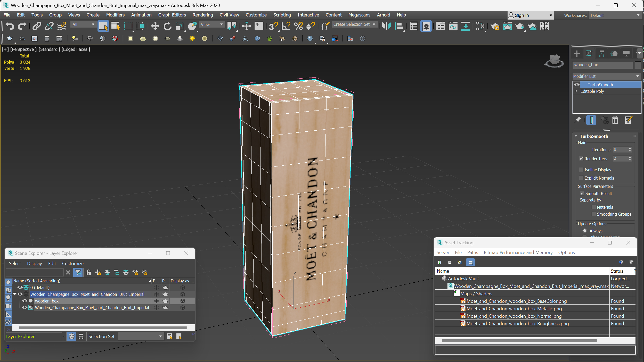Click the Scene Explorer search field
The width and height of the screenshot is (644, 362).
click(x=35, y=272)
